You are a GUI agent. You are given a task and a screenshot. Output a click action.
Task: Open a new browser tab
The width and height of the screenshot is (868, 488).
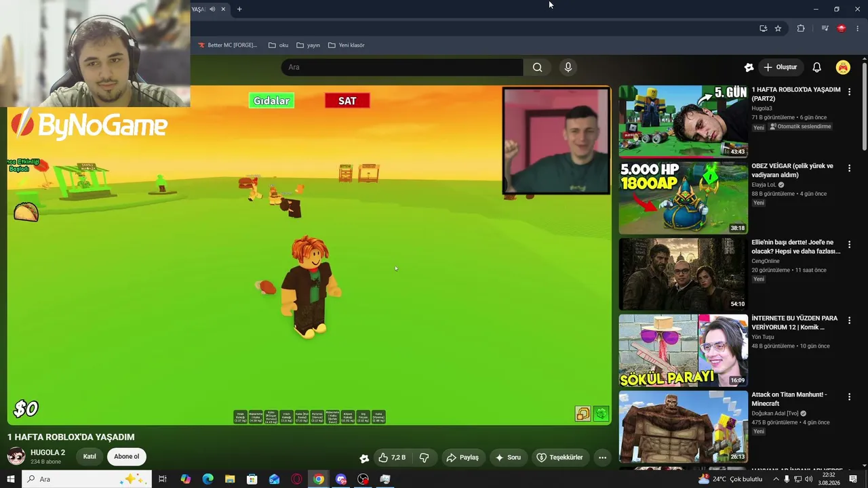[239, 9]
